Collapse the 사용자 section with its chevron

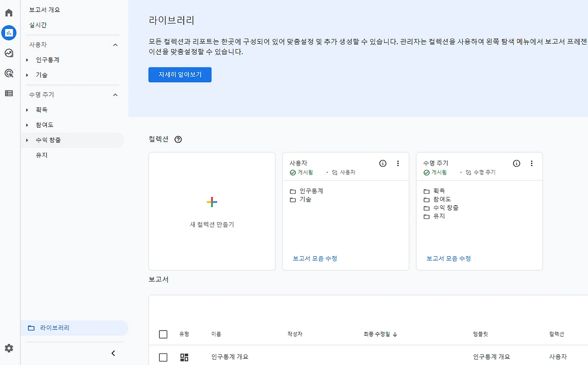click(x=115, y=45)
